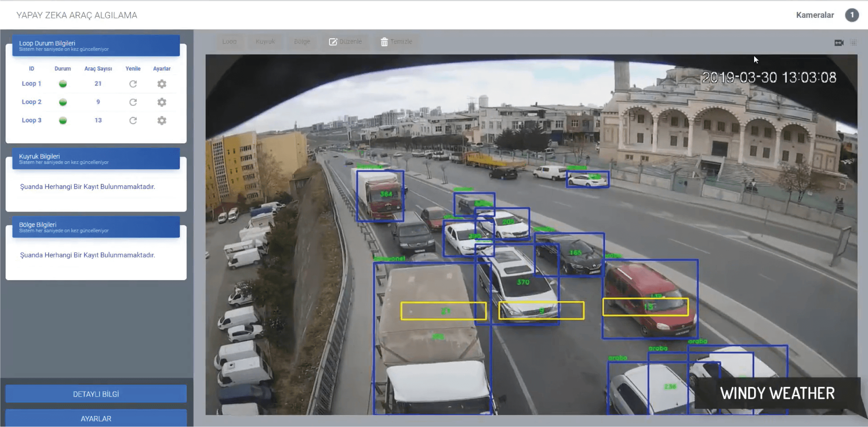Open settings gear for Loop 3
This screenshot has height=427, width=868.
pyautogui.click(x=162, y=121)
